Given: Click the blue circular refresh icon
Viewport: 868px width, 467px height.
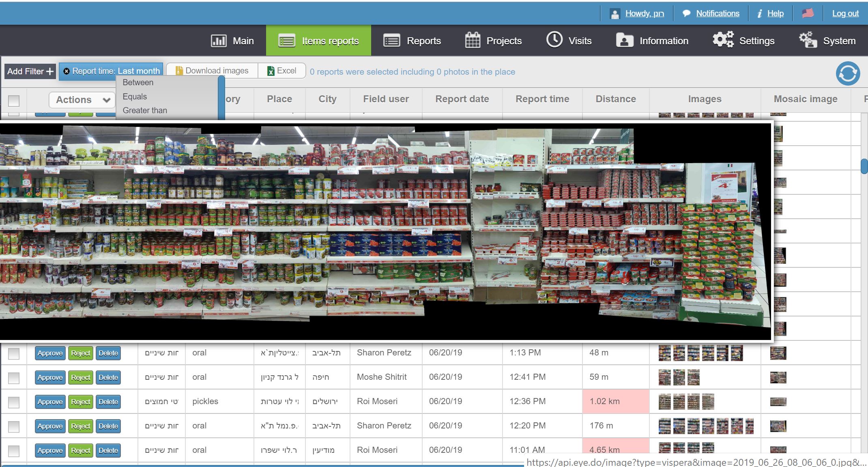Looking at the screenshot, I should coord(847,73).
